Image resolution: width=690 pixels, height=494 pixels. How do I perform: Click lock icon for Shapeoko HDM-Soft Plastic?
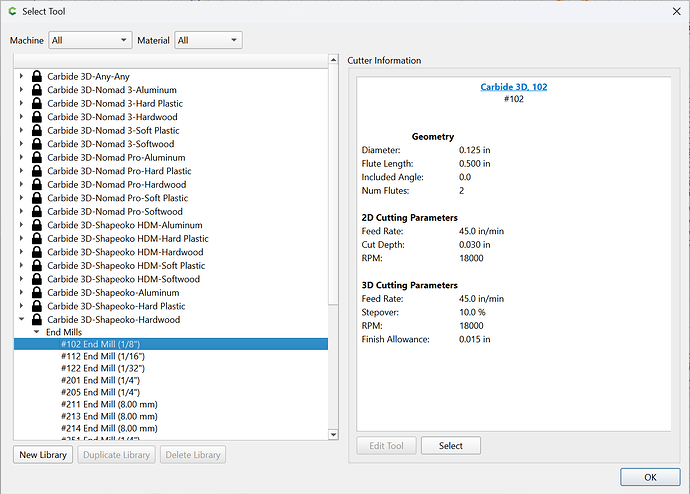coord(37,265)
